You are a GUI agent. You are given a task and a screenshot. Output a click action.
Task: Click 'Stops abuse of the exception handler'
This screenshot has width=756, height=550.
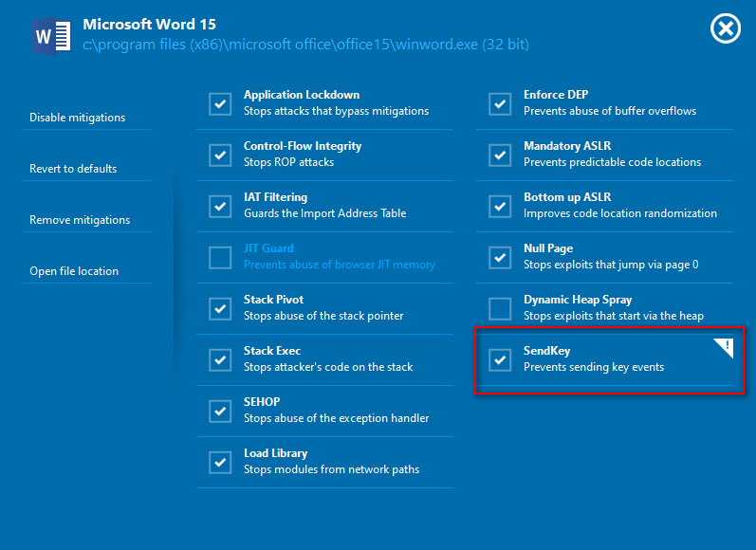coord(336,418)
